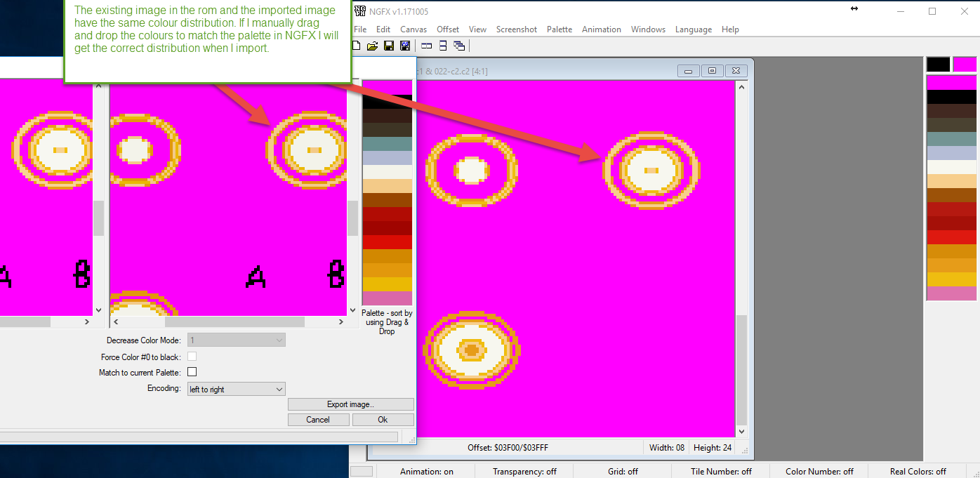The height and width of the screenshot is (478, 980).
Task: Open the Palette menu
Action: point(559,29)
